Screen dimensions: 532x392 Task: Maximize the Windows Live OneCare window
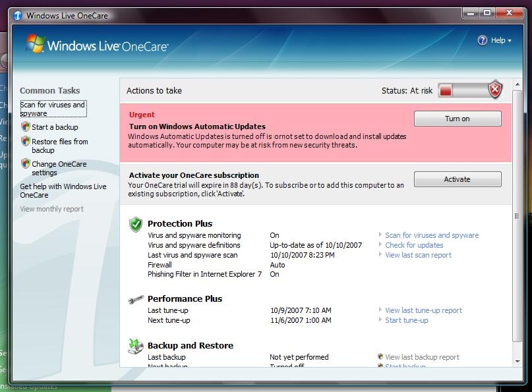tap(487, 13)
